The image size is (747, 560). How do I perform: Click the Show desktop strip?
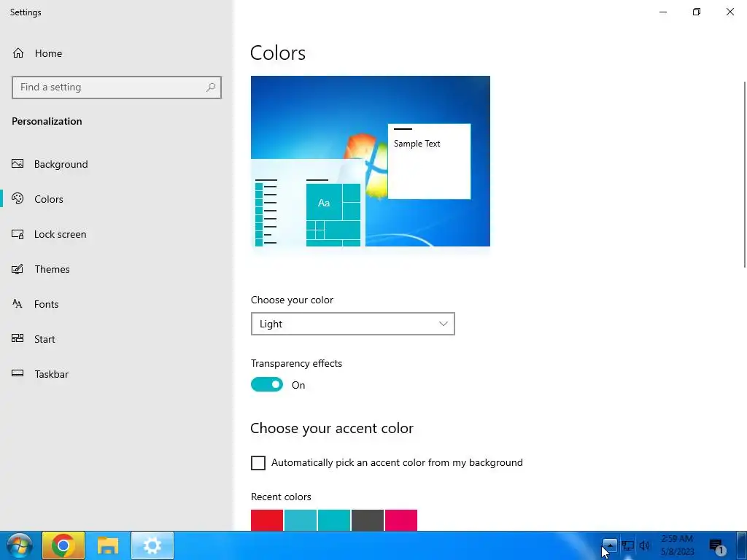coord(742,545)
